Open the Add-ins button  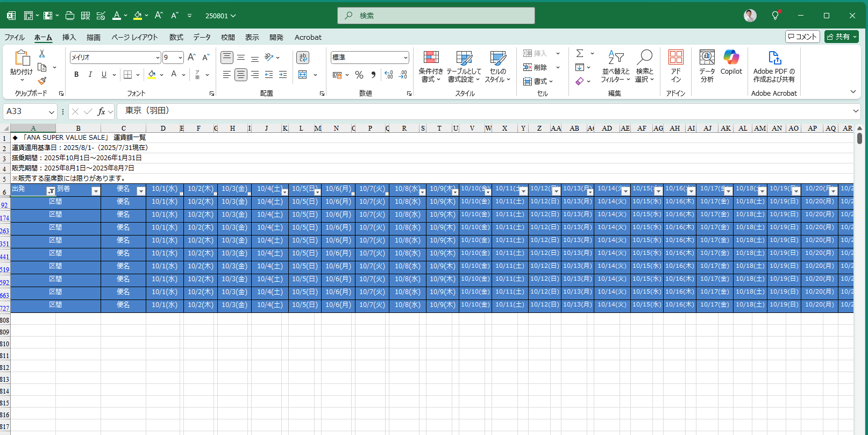pyautogui.click(x=676, y=67)
